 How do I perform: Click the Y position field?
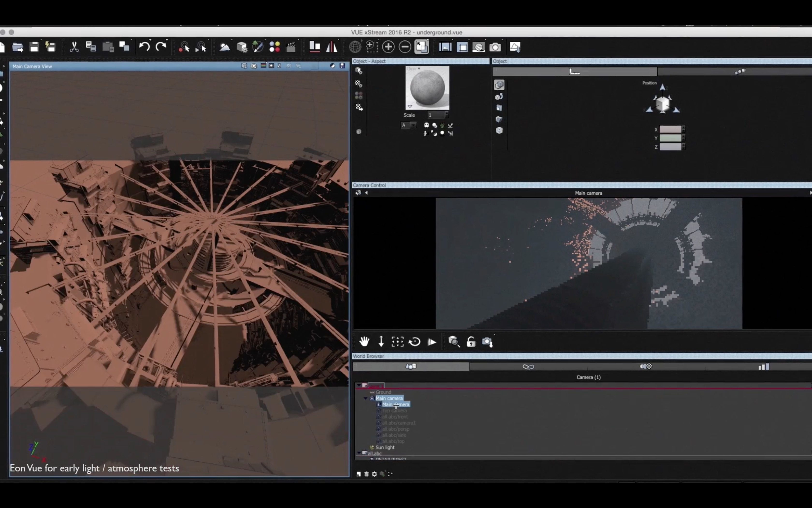coord(670,138)
